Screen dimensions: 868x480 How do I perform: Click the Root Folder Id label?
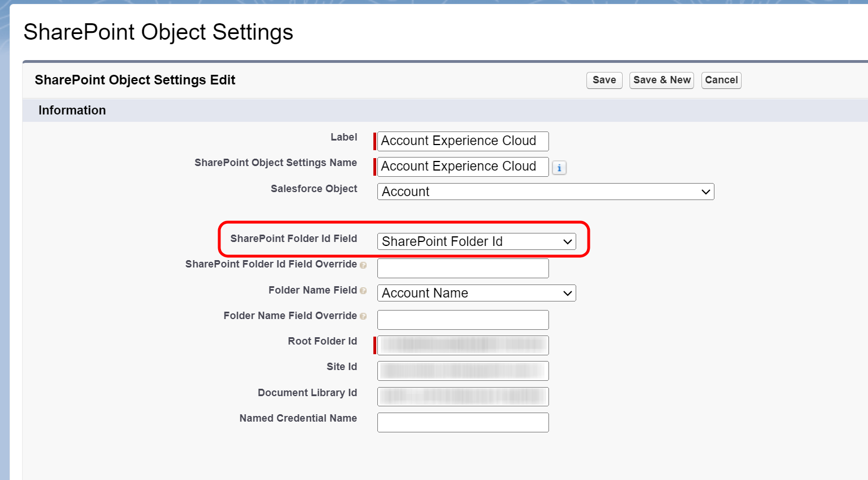[x=322, y=341]
